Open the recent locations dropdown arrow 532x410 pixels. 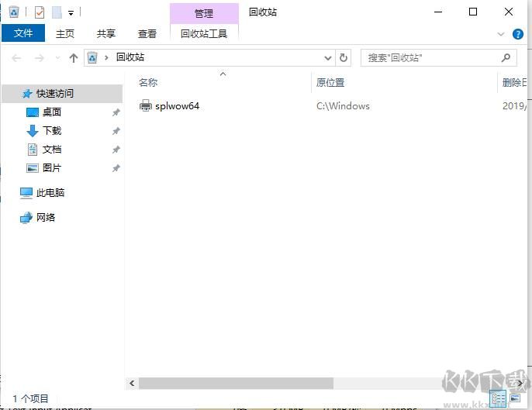57,58
